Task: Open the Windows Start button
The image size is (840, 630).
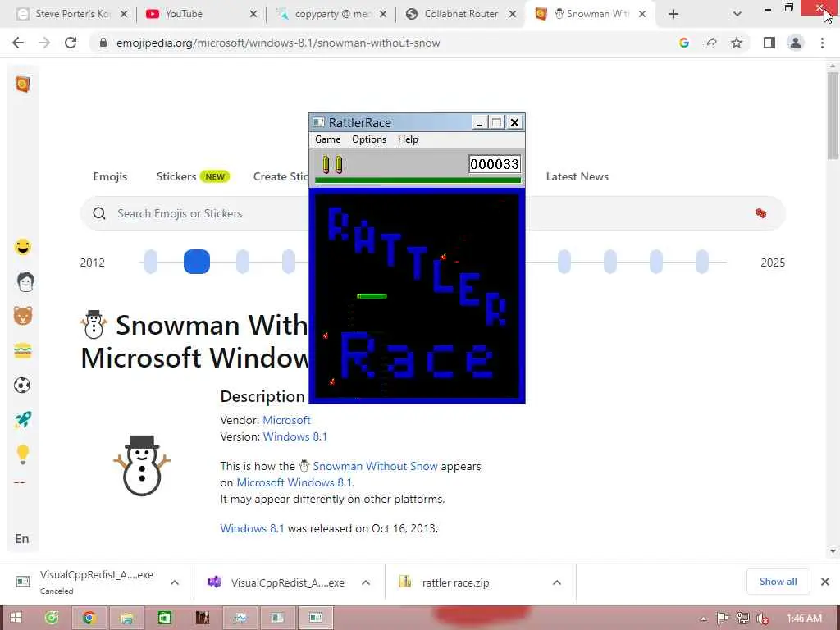Action: pyautogui.click(x=16, y=618)
